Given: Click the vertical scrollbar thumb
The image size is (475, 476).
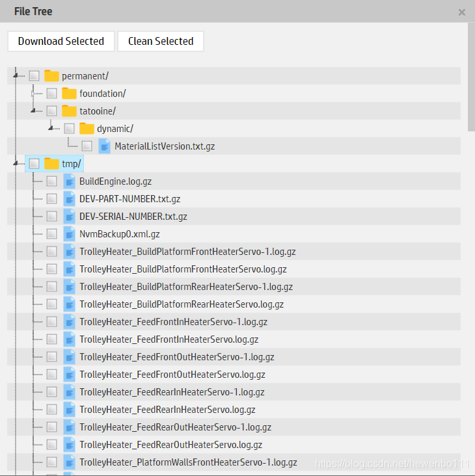Looking at the screenshot, I should pyautogui.click(x=471, y=77).
